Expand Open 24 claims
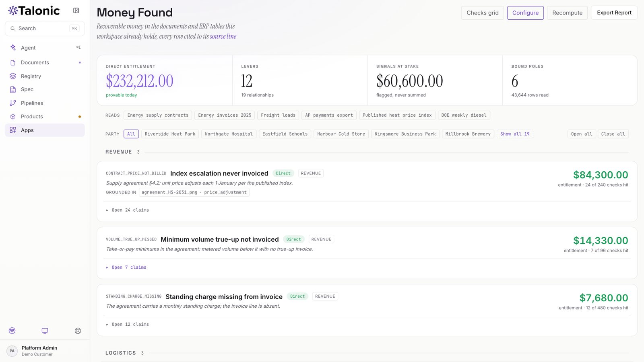 click(x=128, y=210)
